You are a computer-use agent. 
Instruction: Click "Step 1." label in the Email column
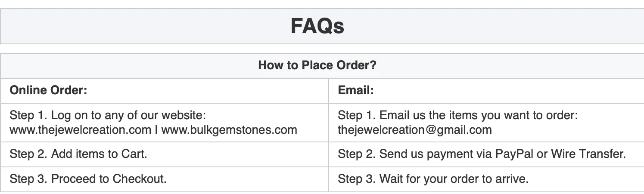(x=356, y=116)
